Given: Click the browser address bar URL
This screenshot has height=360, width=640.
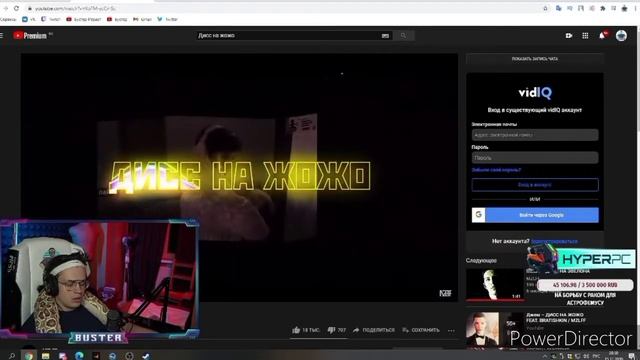Looking at the screenshot, I should (x=75, y=8).
